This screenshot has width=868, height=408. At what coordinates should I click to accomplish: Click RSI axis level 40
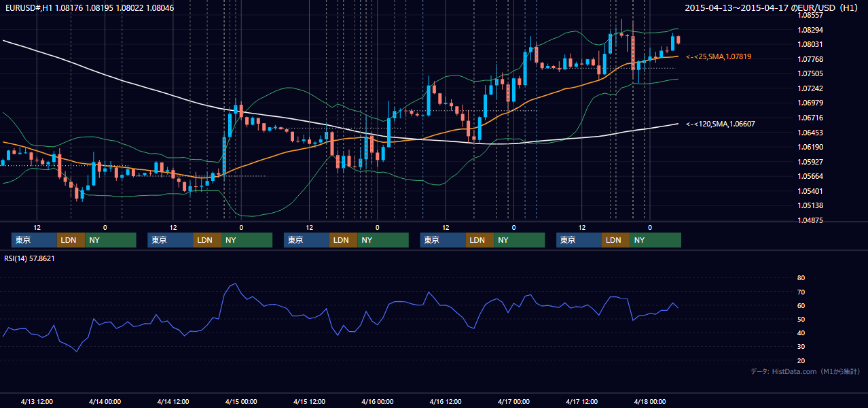coord(801,333)
